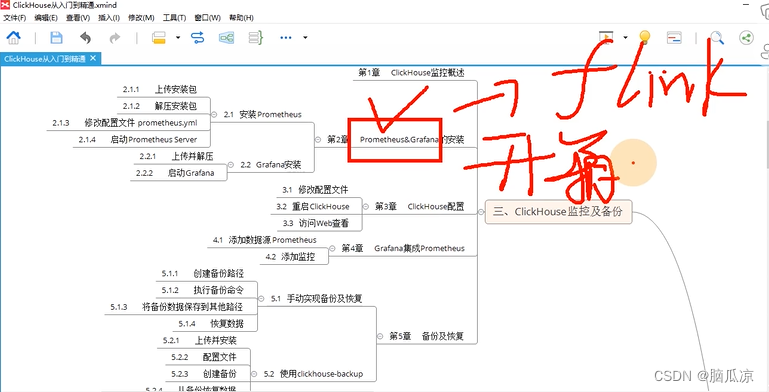
Task: Select the 5.1.2 执行备份命令 node
Action: tap(203, 290)
